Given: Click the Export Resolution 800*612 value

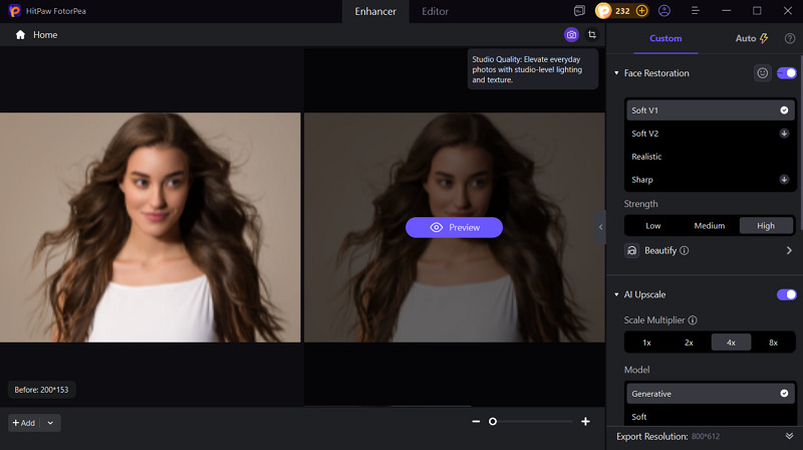Looking at the screenshot, I should [705, 437].
